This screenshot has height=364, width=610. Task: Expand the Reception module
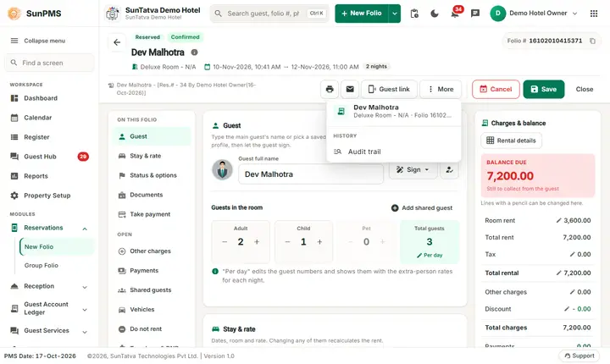tap(85, 287)
